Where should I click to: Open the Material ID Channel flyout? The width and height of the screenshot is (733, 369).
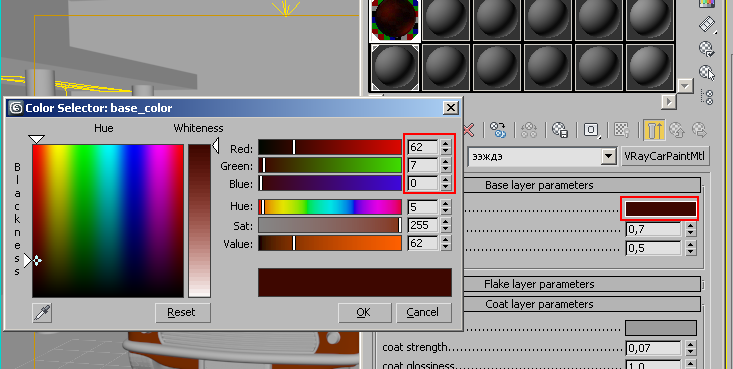[592, 130]
